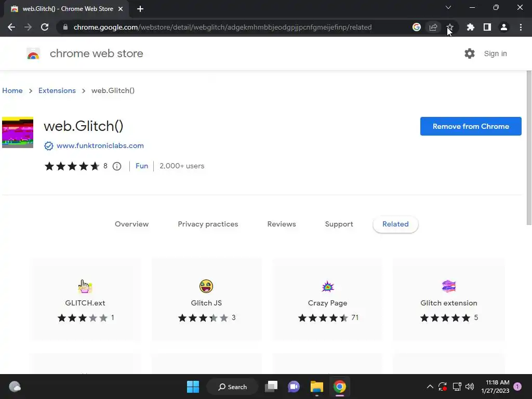
Task: Go to Home breadcrumb
Action: [x=12, y=90]
